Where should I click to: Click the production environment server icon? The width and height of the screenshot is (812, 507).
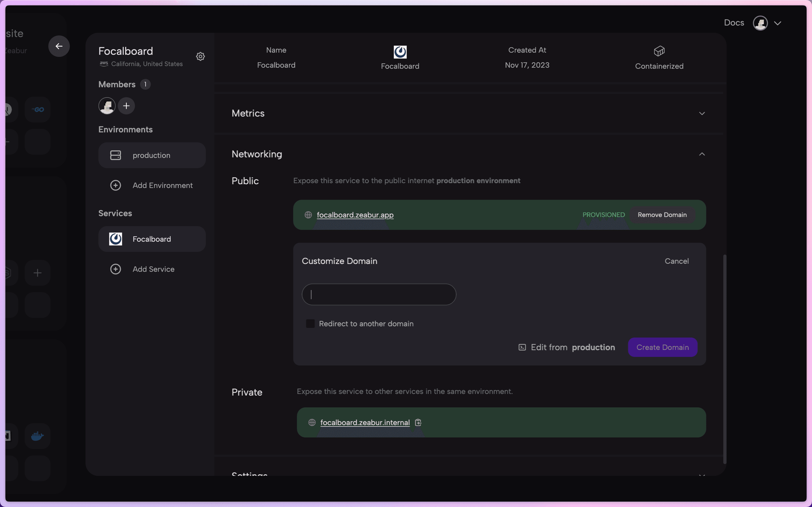[115, 155]
